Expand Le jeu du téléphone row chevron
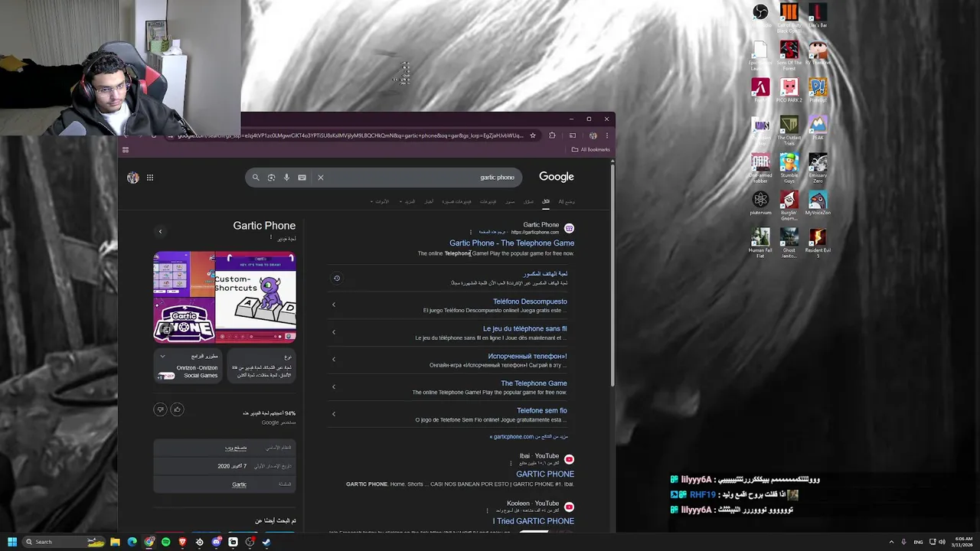Viewport: 980px width, 551px height. tap(334, 332)
